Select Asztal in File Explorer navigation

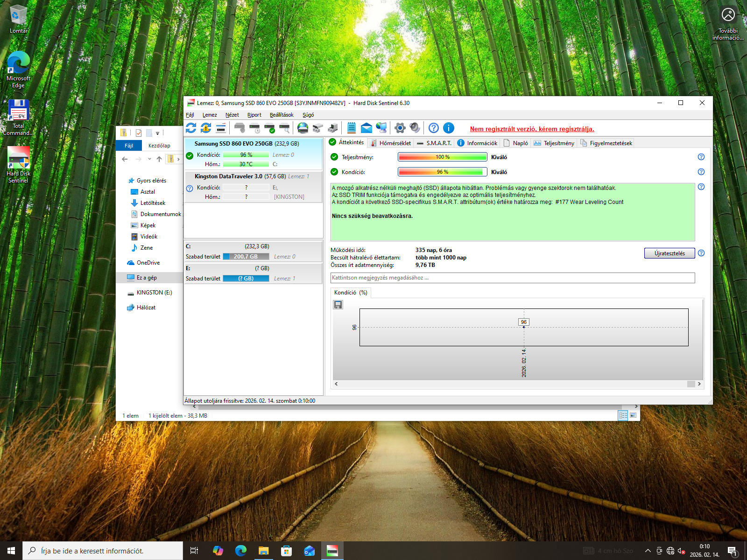pos(148,192)
